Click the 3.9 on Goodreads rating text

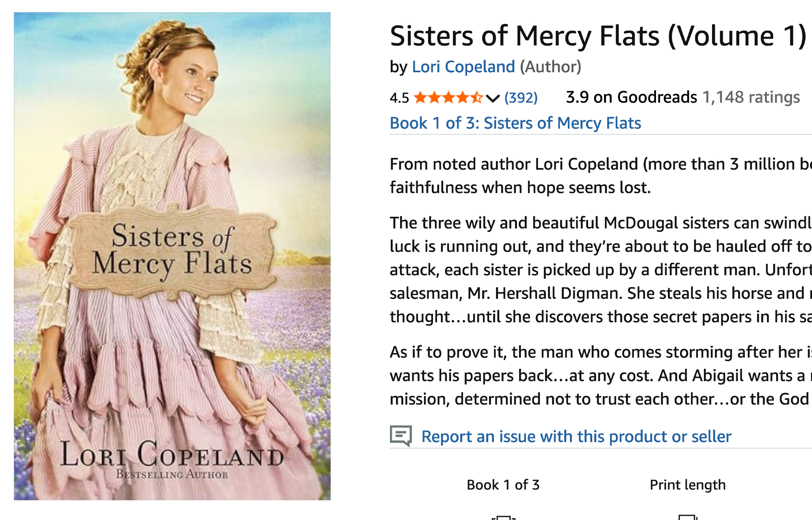[x=631, y=97]
